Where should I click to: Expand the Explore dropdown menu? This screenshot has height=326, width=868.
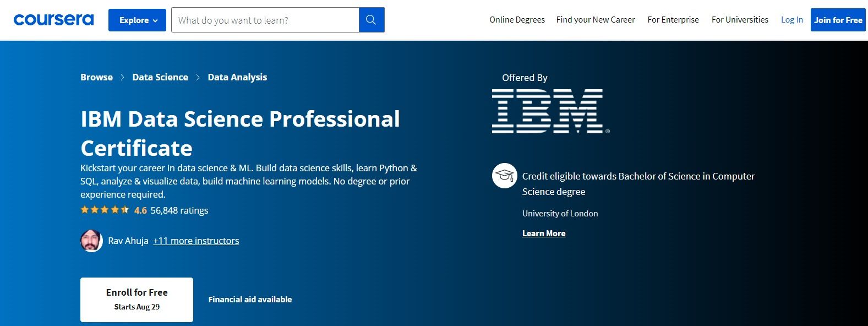[x=137, y=20]
